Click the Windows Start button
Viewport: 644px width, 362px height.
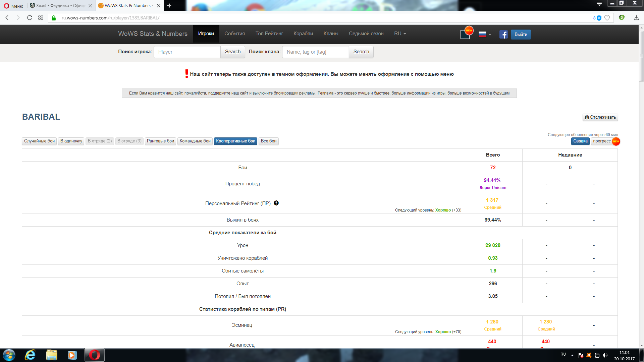coord(9,355)
